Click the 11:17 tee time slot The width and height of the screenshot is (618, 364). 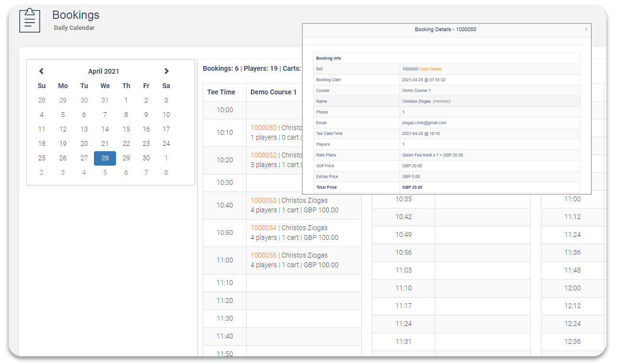[x=404, y=306]
